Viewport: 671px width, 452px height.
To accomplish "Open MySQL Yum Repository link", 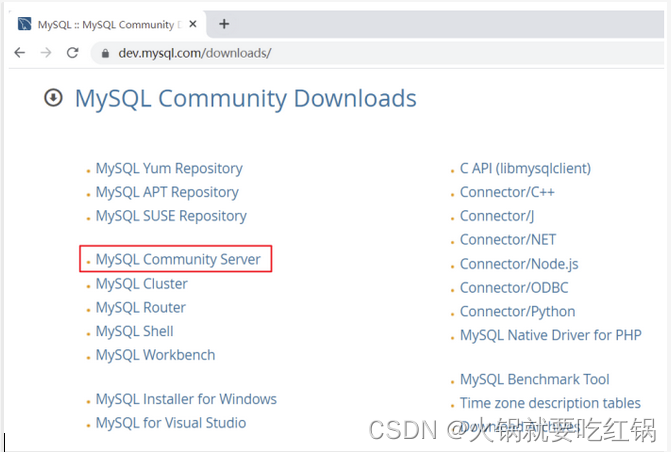I will pyautogui.click(x=169, y=169).
